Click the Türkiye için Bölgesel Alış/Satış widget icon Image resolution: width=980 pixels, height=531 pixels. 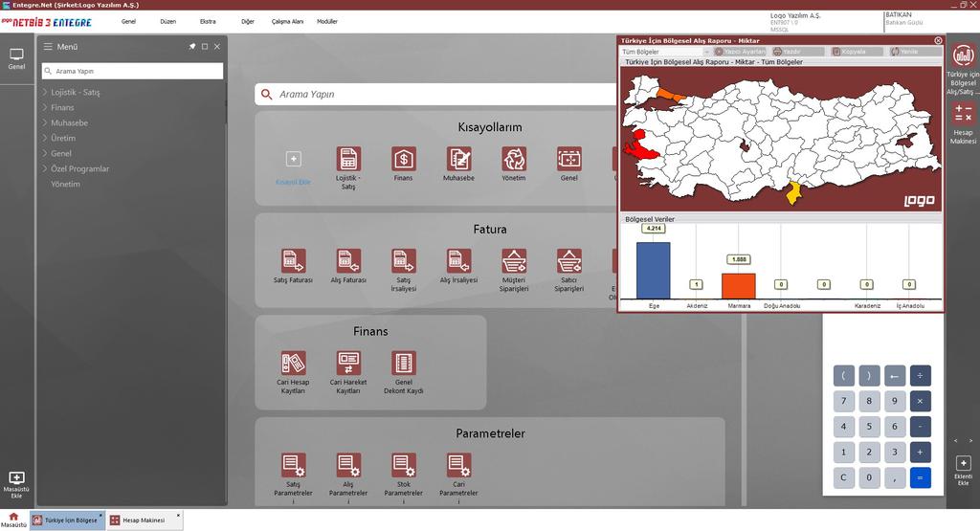[963, 55]
